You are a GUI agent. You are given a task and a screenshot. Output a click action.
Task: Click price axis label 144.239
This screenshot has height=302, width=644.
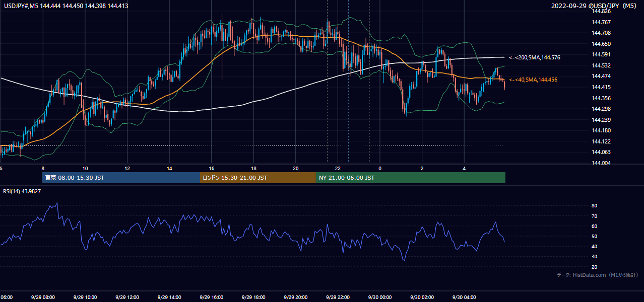601,120
